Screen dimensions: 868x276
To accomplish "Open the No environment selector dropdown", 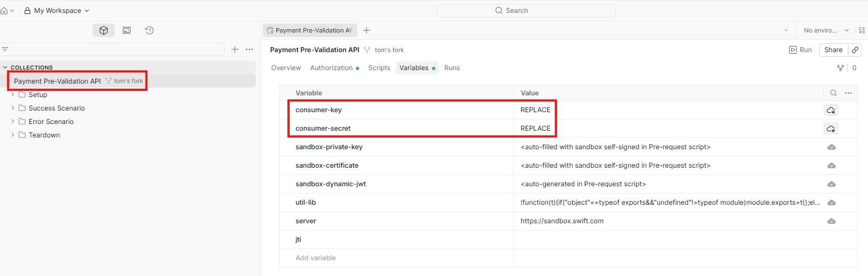I will click(x=827, y=30).
